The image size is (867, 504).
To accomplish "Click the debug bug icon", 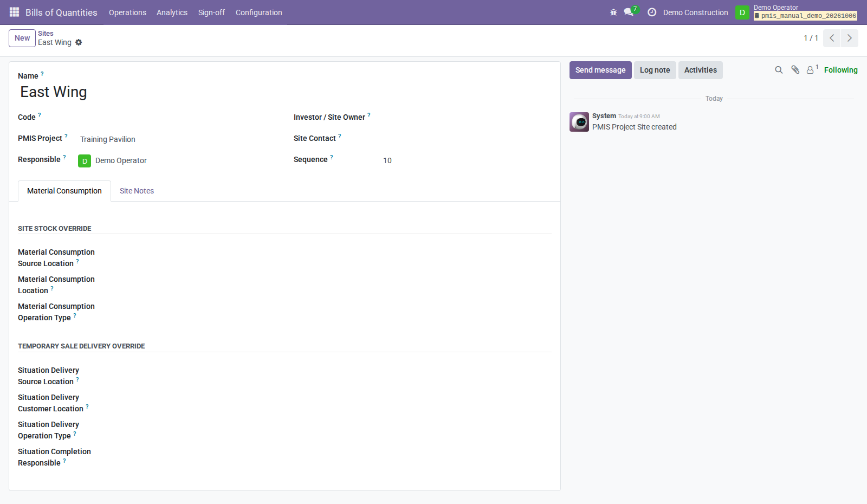I will pos(613,12).
